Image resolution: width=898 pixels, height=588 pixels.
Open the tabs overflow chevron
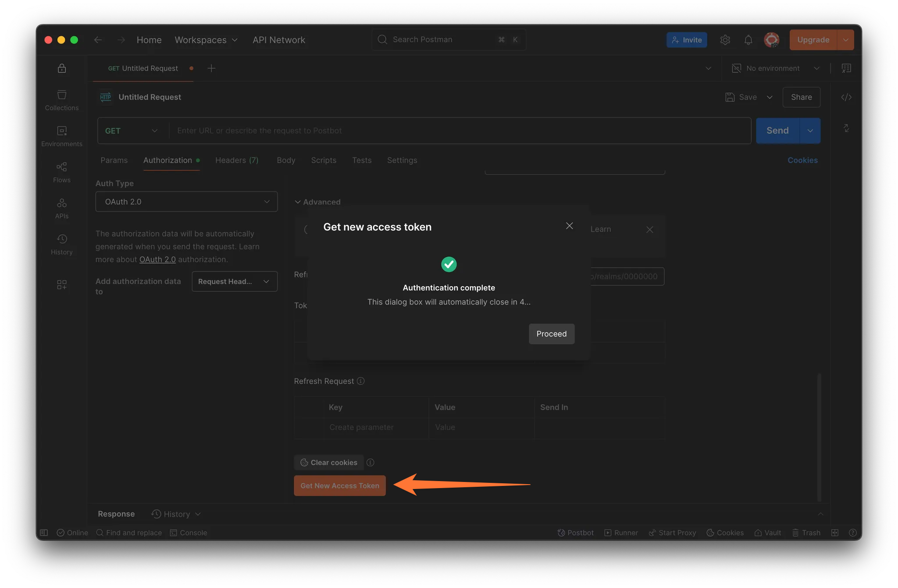pyautogui.click(x=708, y=68)
